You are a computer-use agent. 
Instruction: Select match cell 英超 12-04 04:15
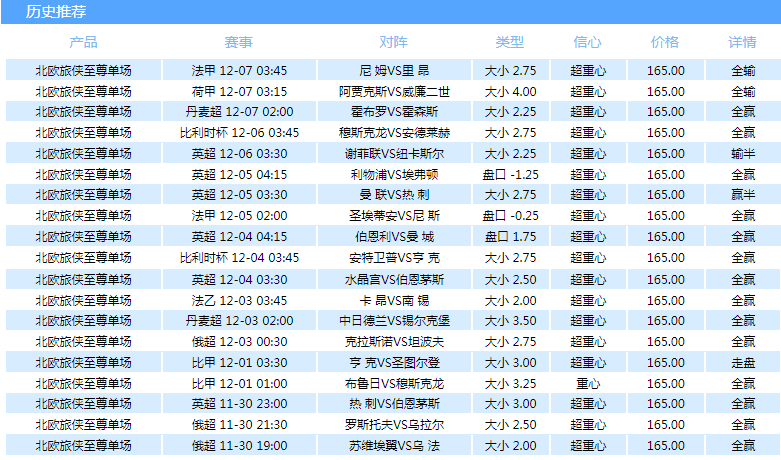click(239, 236)
